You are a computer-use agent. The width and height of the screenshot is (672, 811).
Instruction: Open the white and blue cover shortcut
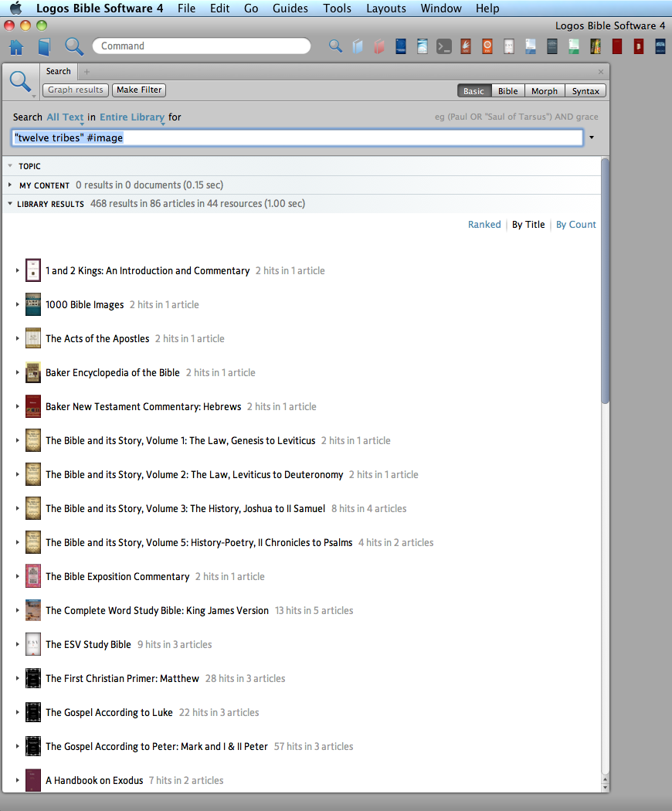[530, 46]
